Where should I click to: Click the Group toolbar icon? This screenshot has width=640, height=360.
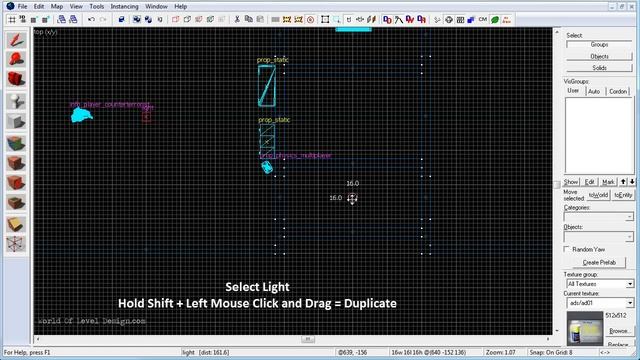click(x=137, y=19)
